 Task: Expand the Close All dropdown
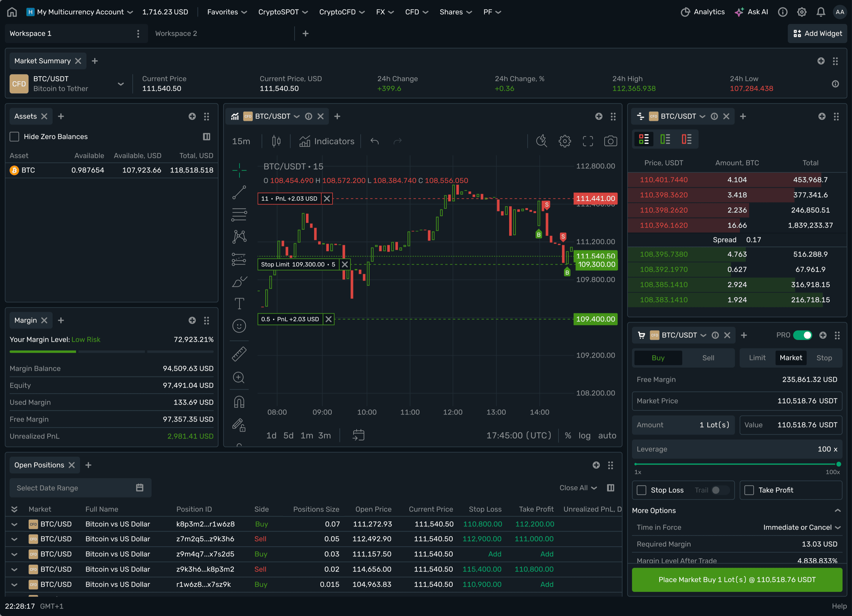tap(578, 488)
